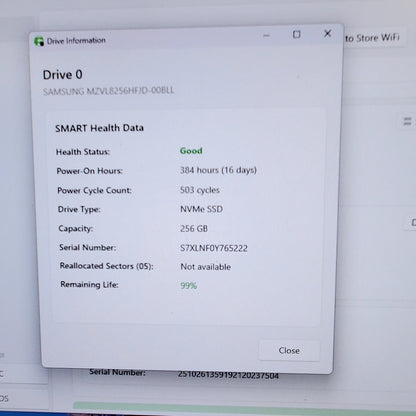Click the SMART Health Data heading
Viewport: 416px width, 416px height.
coord(99,128)
